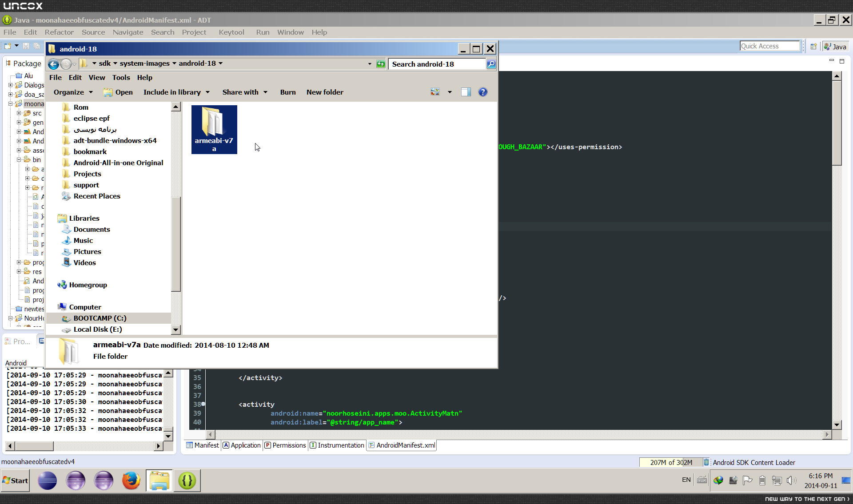853x504 pixels.
Task: Click the Recent Places icon in navigation pane
Action: (66, 196)
